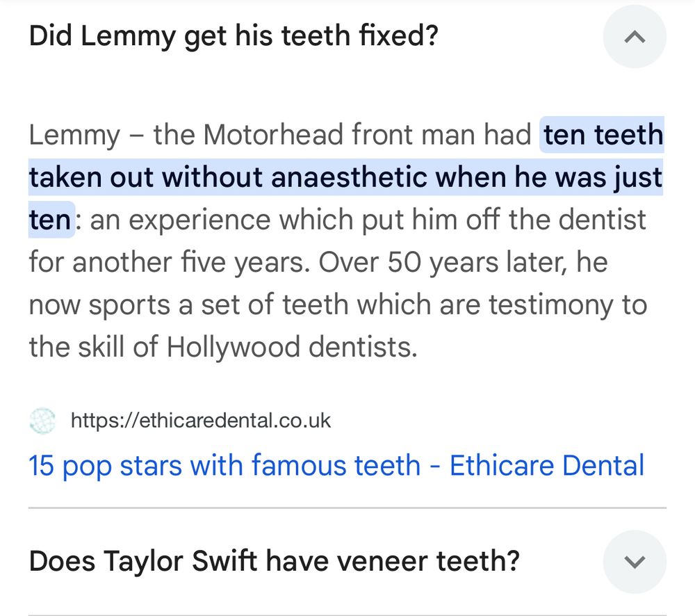The height and width of the screenshot is (616, 695).
Task: Toggle the Lemmy answer closed via its chevron button
Action: pyautogui.click(x=634, y=36)
